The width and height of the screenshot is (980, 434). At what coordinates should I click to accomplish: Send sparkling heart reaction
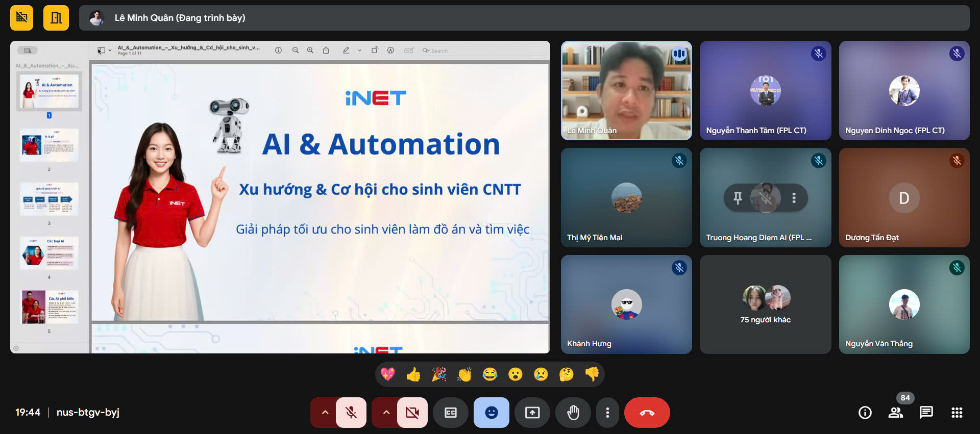click(388, 375)
